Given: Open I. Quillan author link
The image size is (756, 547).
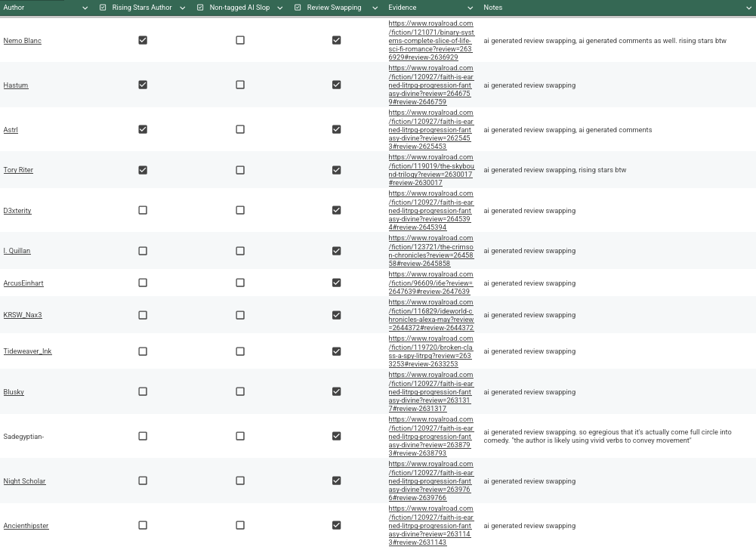Looking at the screenshot, I should pos(17,251).
